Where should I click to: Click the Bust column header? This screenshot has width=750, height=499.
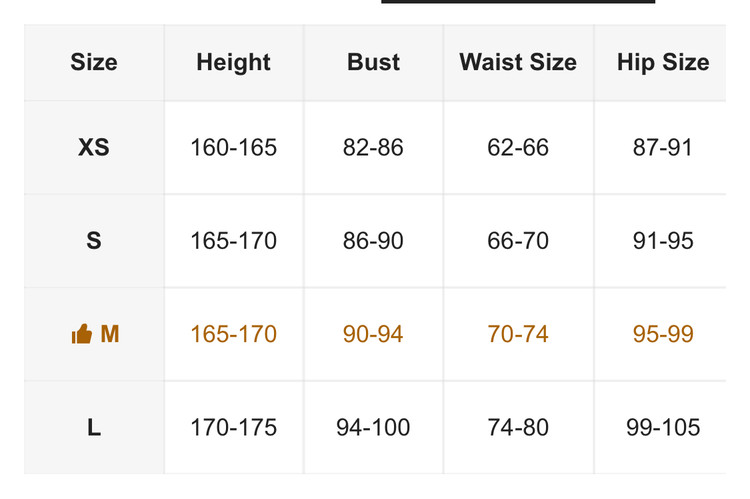click(x=373, y=62)
